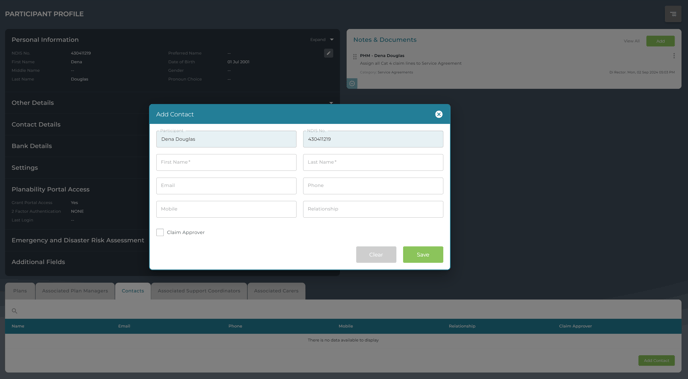Select the Add Contact button below table

coord(656,361)
